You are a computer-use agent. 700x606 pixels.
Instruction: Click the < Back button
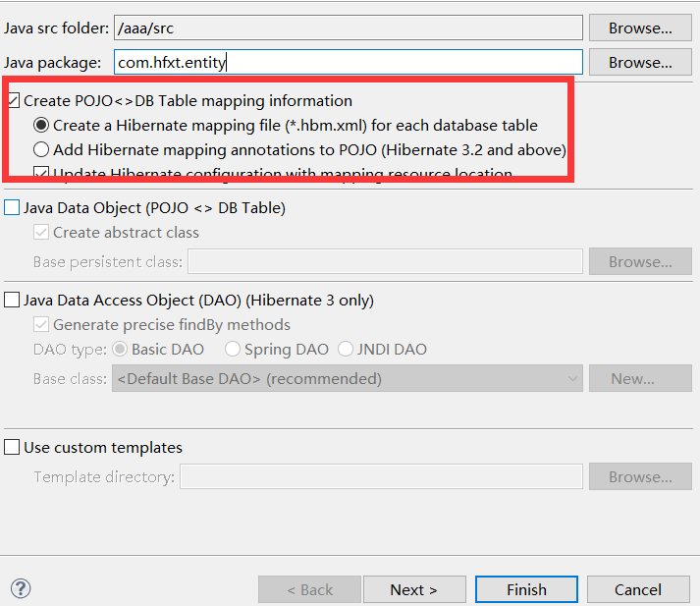pyautogui.click(x=309, y=589)
